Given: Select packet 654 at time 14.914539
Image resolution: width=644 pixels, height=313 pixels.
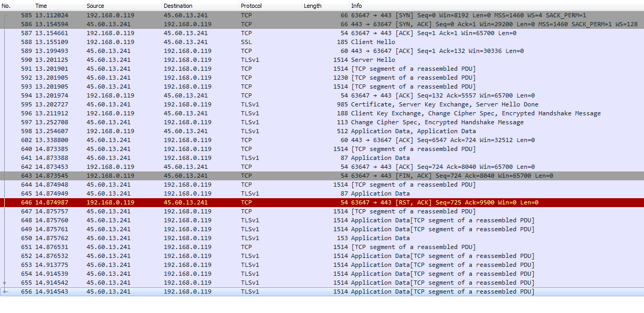Looking at the screenshot, I should coord(322,274).
